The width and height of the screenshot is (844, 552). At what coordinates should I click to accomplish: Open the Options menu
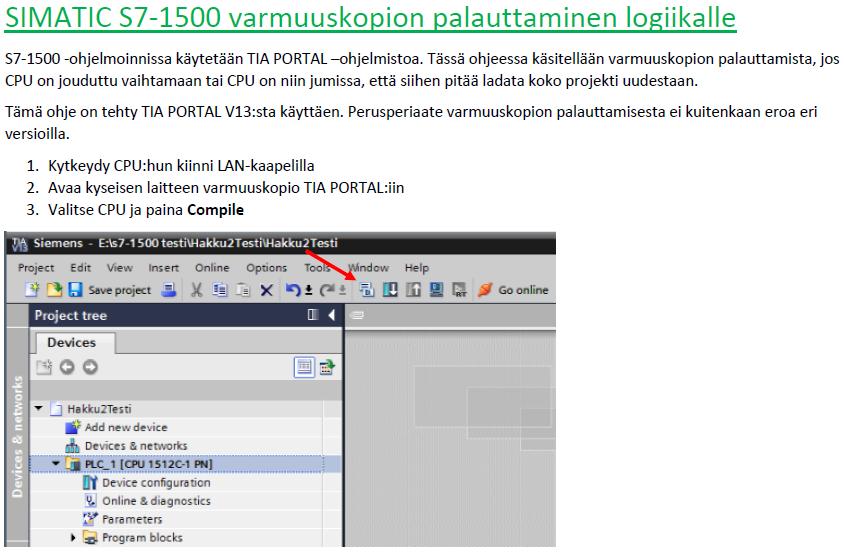tap(266, 267)
